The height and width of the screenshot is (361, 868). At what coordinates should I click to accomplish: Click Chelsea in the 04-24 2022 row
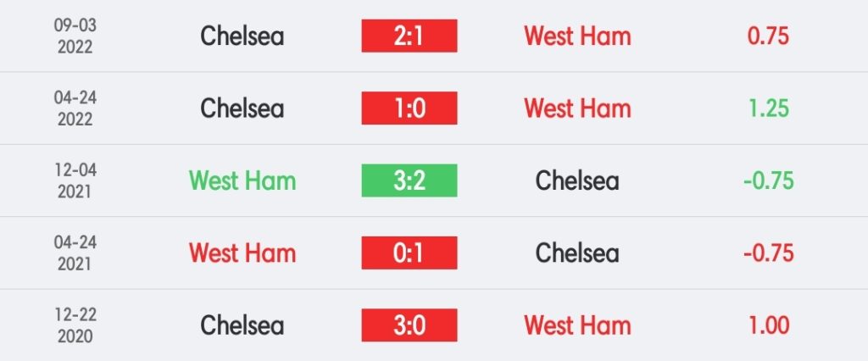242,108
